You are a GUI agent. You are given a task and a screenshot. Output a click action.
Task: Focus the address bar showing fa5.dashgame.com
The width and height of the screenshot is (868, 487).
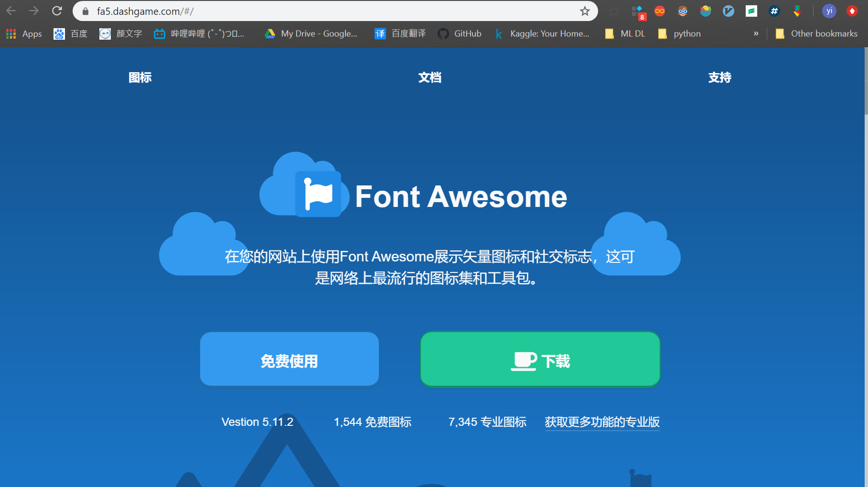[x=334, y=11]
